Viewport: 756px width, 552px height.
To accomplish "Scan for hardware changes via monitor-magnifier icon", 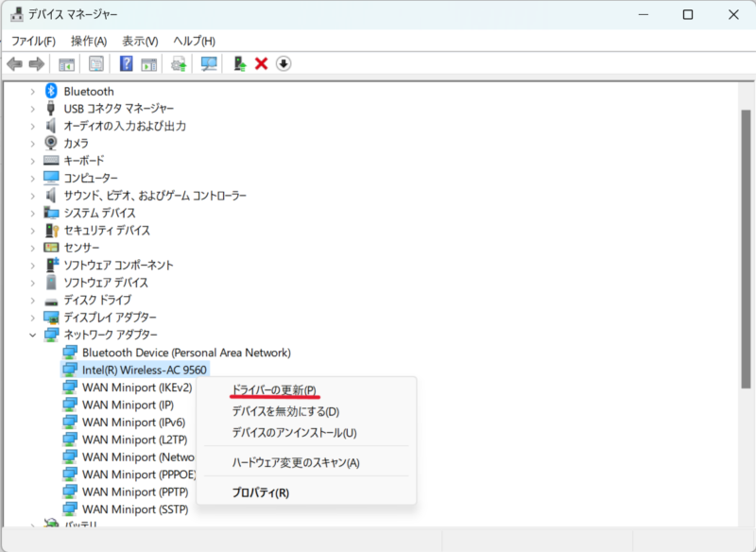I will (209, 63).
